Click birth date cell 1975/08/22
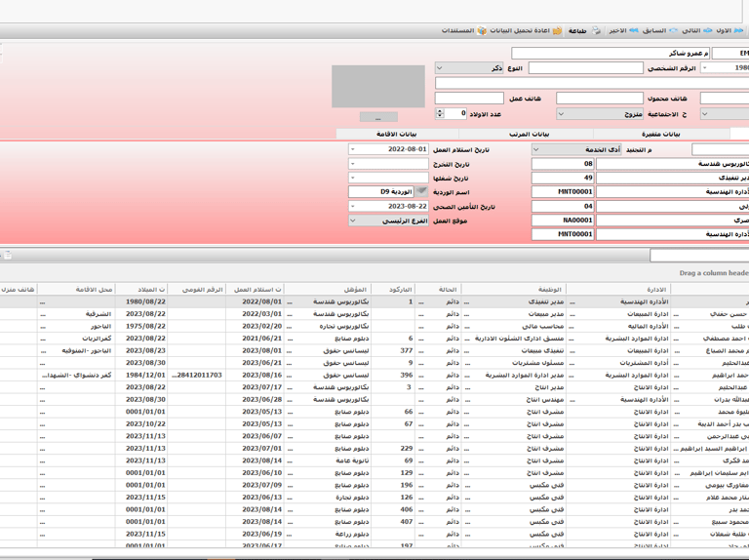Image resolution: width=749 pixels, height=560 pixels. pos(141,327)
